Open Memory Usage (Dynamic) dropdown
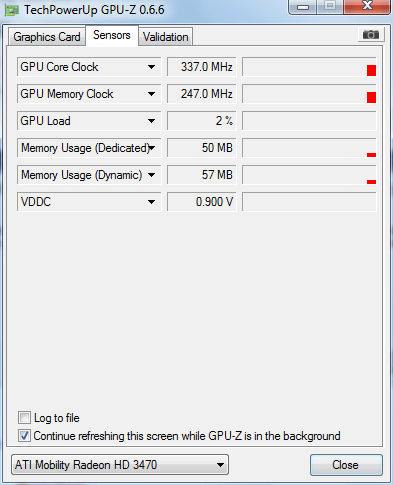This screenshot has width=393, height=485. (151, 175)
